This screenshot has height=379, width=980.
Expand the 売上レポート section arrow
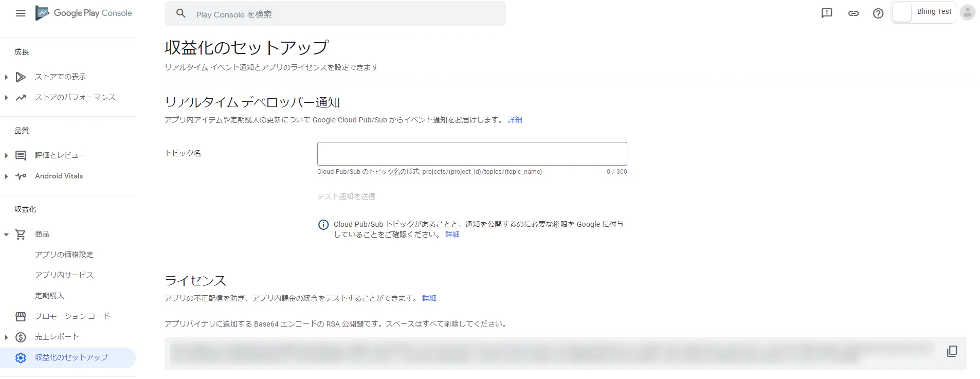click(x=6, y=337)
